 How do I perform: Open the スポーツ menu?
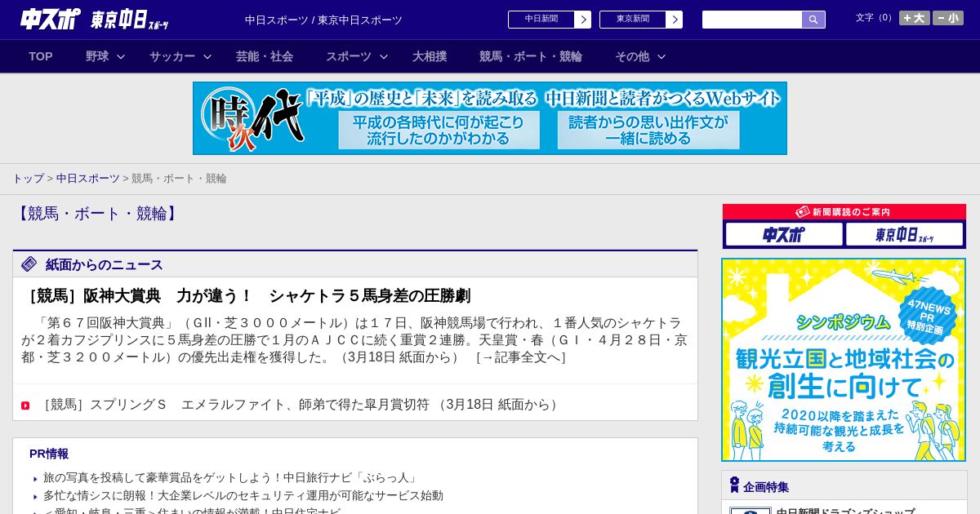click(x=349, y=56)
